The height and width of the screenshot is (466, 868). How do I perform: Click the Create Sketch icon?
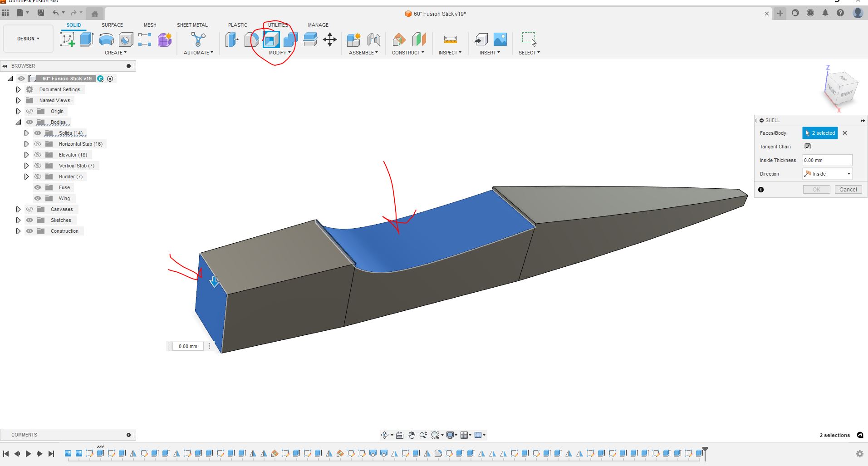click(x=67, y=40)
